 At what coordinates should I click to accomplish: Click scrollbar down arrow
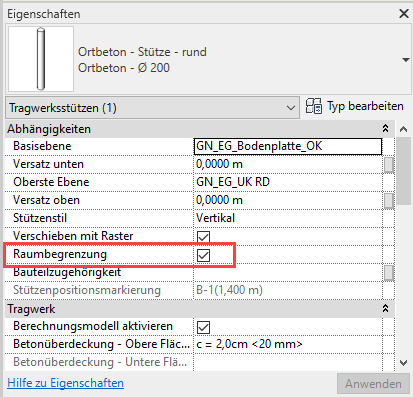tap(403, 363)
